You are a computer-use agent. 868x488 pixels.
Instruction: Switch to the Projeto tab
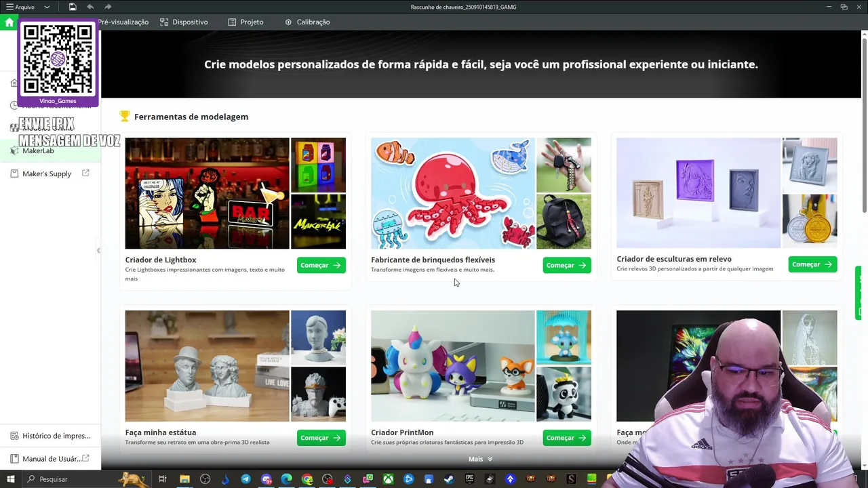click(x=245, y=22)
